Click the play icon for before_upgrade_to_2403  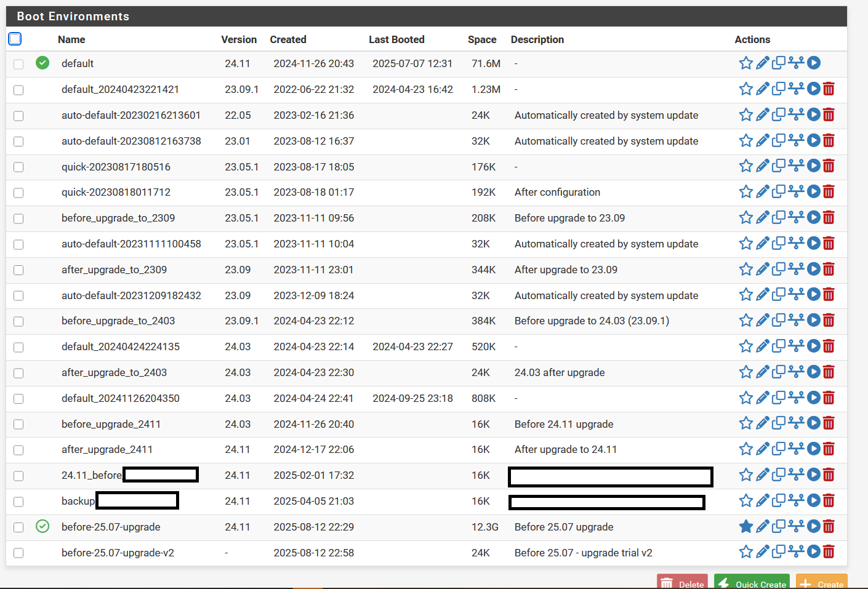[x=813, y=320]
